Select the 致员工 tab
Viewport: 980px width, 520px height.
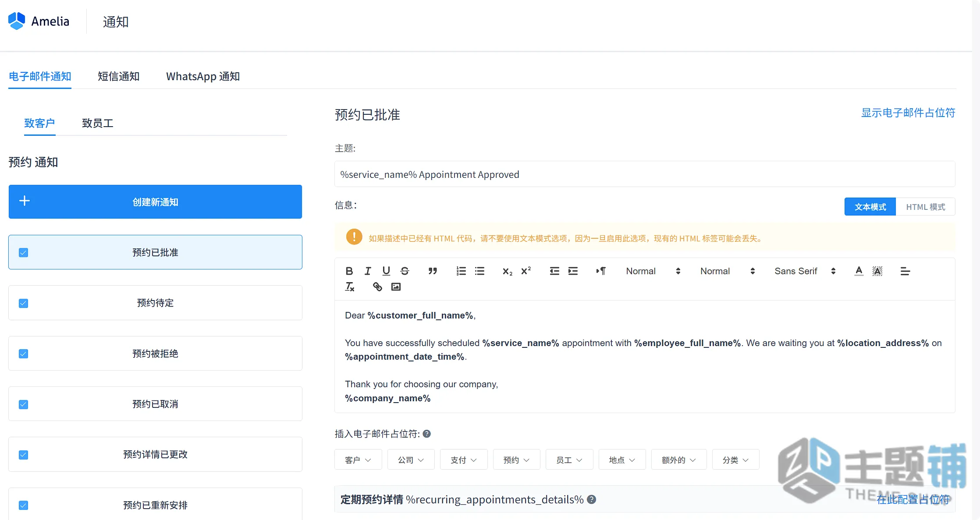click(98, 123)
